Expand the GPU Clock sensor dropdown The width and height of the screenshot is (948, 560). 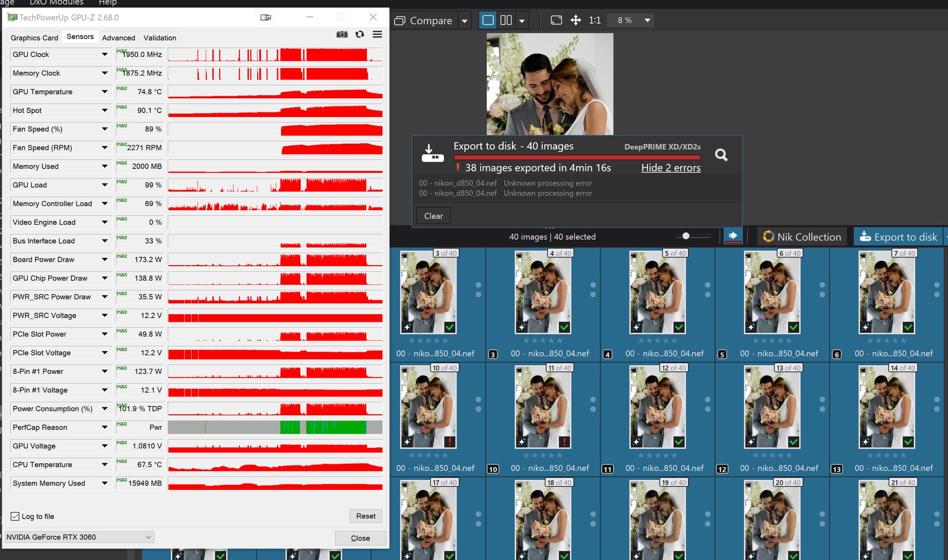pyautogui.click(x=105, y=54)
